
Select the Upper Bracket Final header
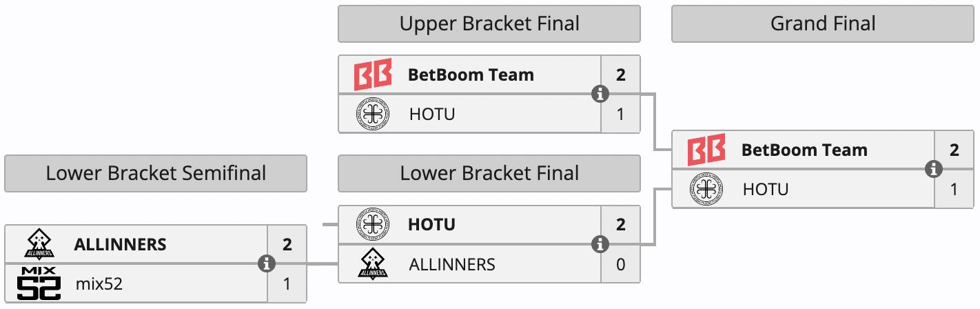pos(489,24)
